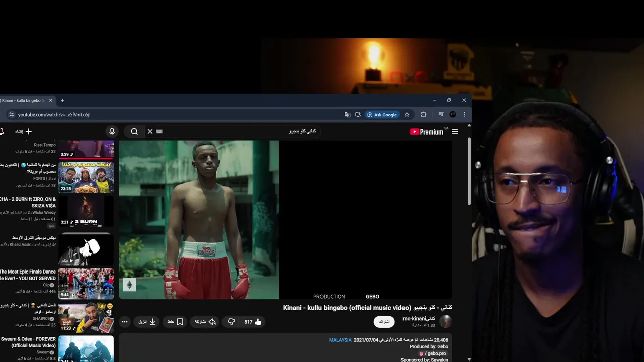This screenshot has width=644, height=362.
Task: Click the Ethereum watermark icon in video
Action: pyautogui.click(x=129, y=285)
